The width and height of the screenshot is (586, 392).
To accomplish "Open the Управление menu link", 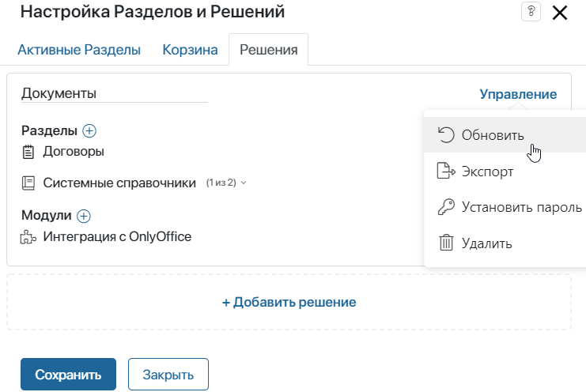I will pyautogui.click(x=518, y=94).
